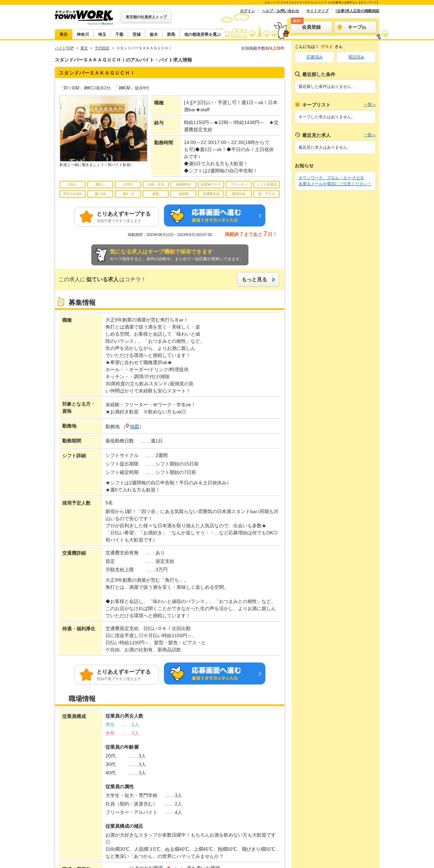Image resolution: width=434 pixels, height=868 pixels.
Task: Click もっと見る for similar jobs
Action: 258,280
